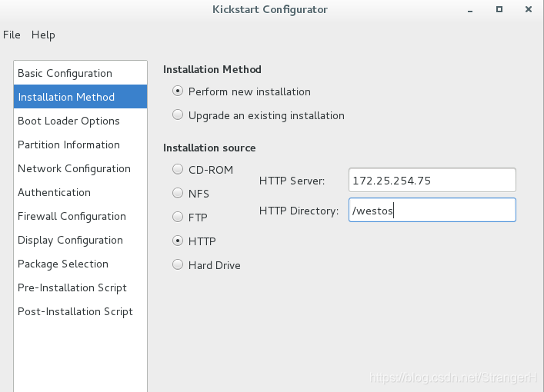
Task: Maximize the Kickstart Configurator window
Action: point(499,9)
